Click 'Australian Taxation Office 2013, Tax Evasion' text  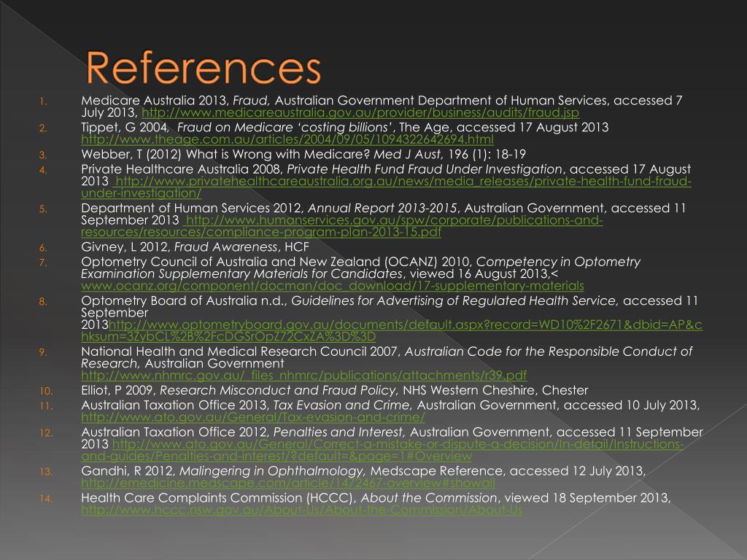click(x=245, y=405)
